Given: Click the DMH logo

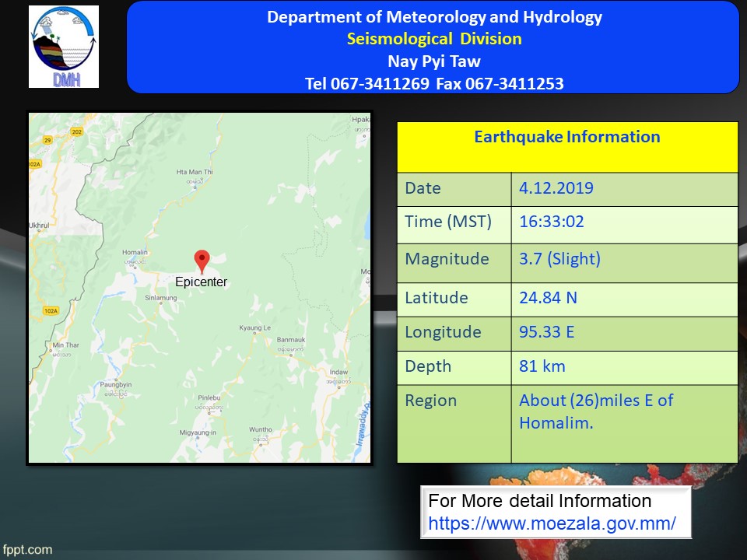Looking at the screenshot, I should (x=64, y=47).
